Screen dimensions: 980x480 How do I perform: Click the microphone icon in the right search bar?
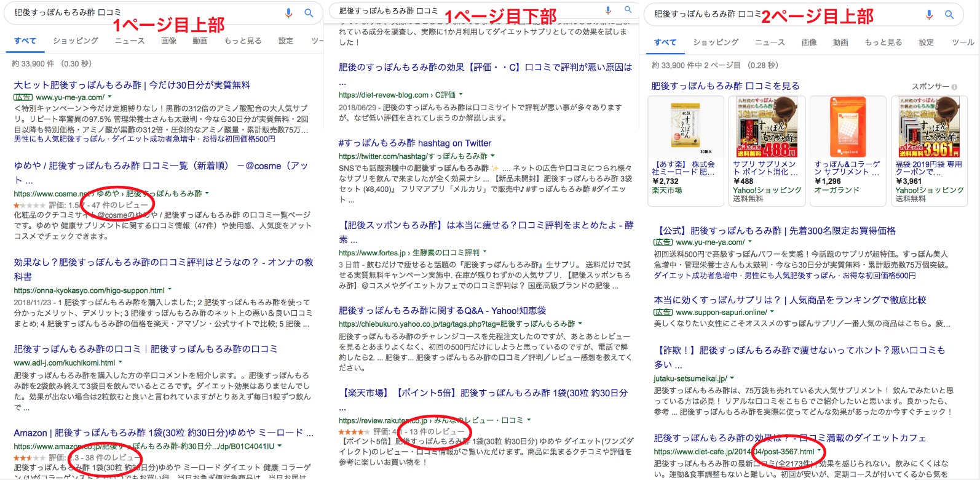point(929,14)
